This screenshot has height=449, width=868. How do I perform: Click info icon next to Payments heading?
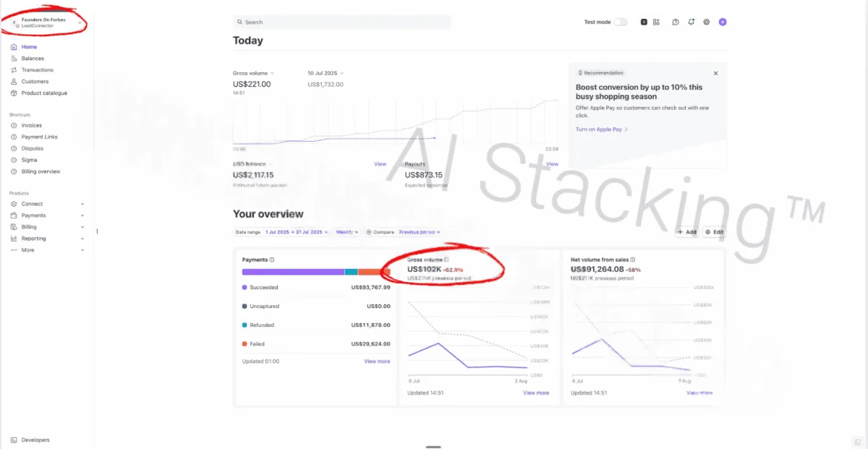[272, 260]
